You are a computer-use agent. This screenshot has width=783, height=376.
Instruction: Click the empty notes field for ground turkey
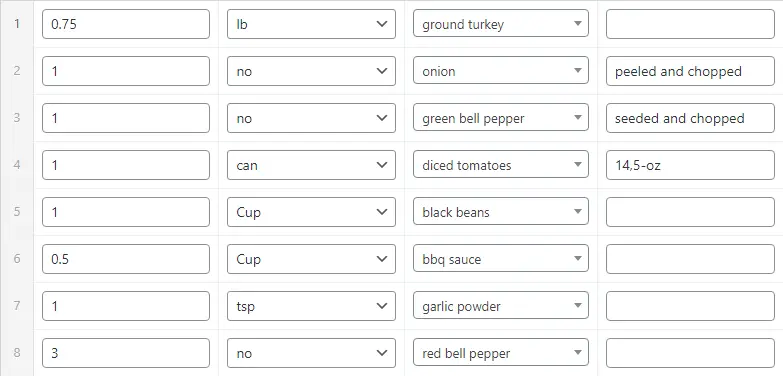click(690, 24)
